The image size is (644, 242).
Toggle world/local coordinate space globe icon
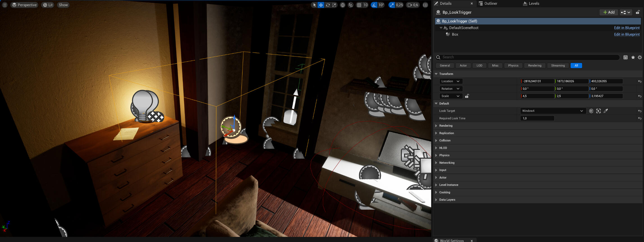343,5
